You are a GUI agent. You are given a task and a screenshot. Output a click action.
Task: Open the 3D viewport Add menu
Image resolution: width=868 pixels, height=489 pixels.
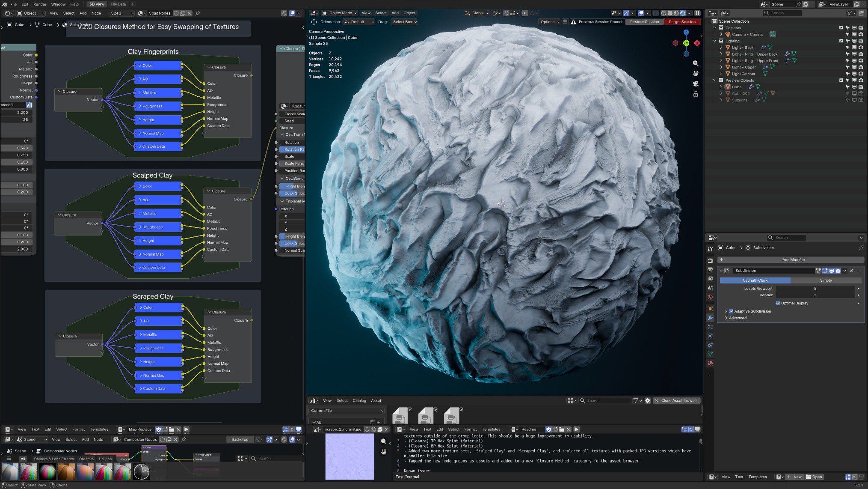click(x=395, y=13)
